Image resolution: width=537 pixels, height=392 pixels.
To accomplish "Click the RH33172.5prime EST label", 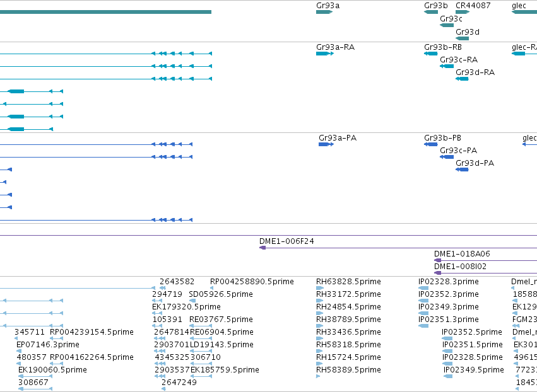I will pos(348,294).
